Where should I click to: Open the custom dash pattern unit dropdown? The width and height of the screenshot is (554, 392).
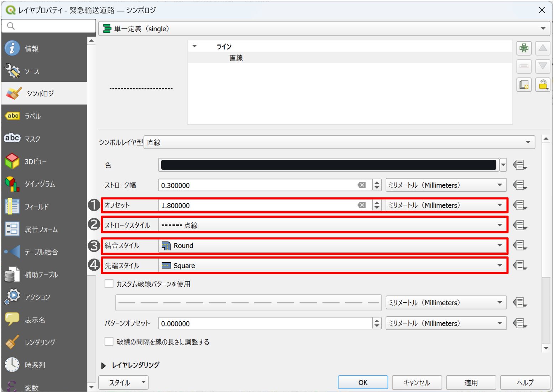click(x=446, y=303)
